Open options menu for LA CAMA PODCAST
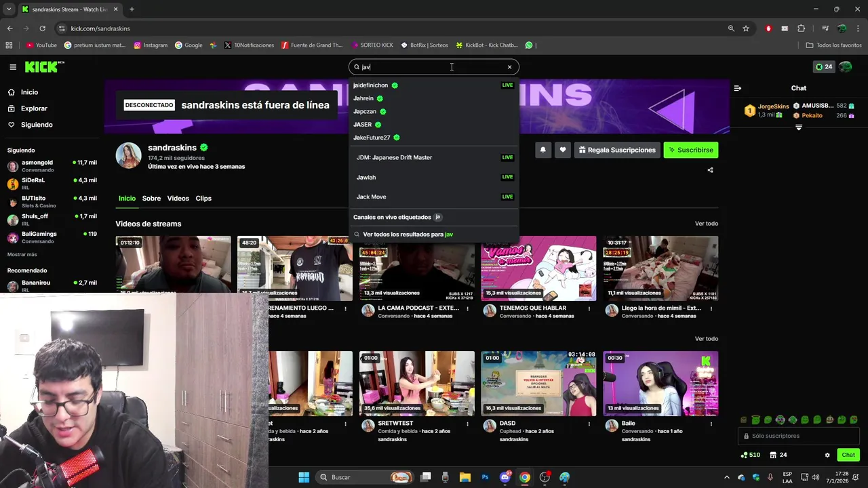 click(467, 308)
